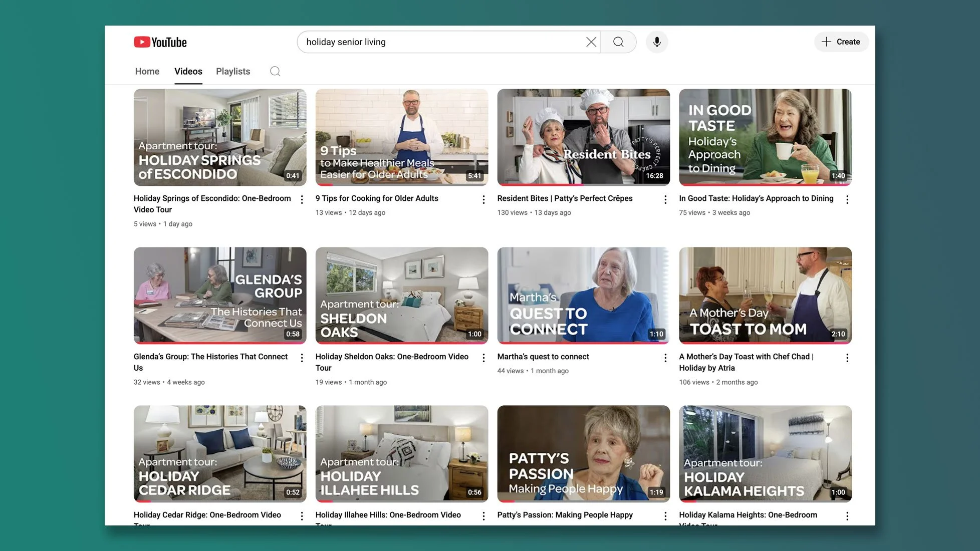The height and width of the screenshot is (551, 980).
Task: Switch to the Playlists tab
Action: pyautogui.click(x=233, y=71)
